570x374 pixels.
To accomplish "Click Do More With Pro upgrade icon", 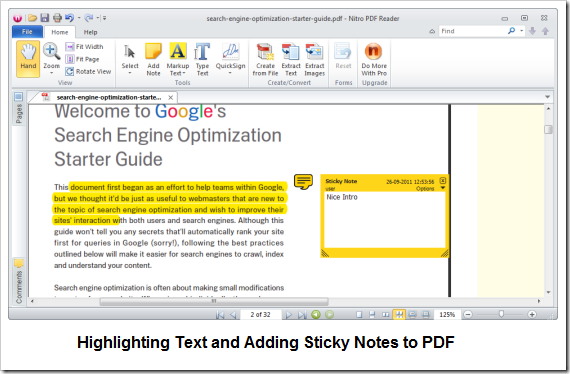I will pos(374,59).
